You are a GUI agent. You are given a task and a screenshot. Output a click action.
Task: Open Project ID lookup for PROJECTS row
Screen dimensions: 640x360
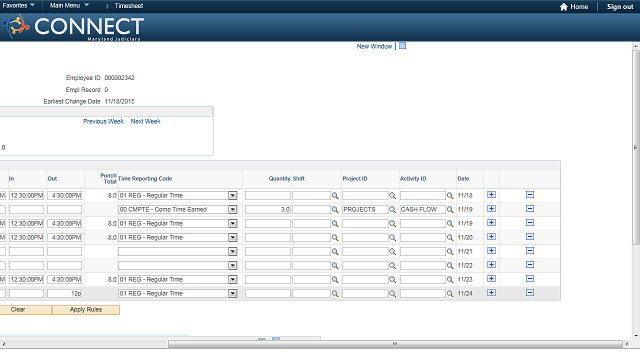tap(392, 209)
